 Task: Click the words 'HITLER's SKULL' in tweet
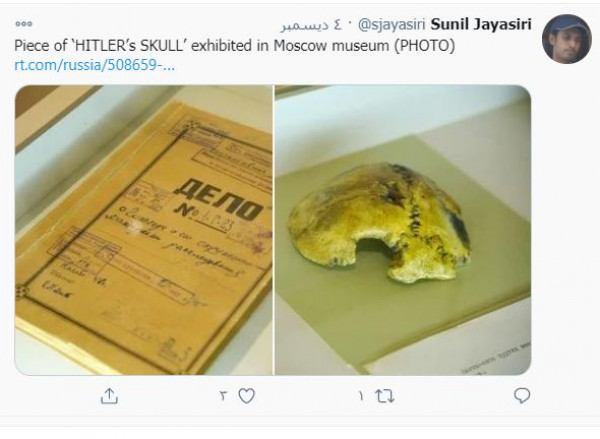pos(129,46)
